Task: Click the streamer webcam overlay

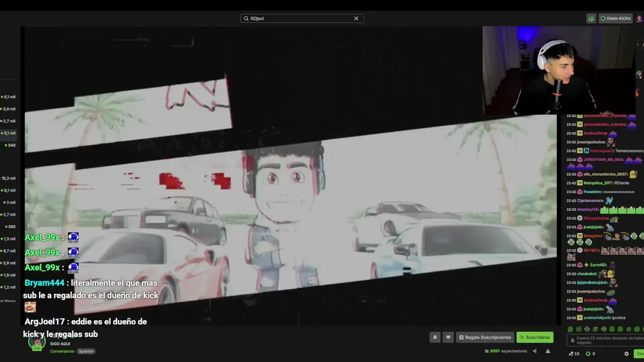Action: click(558, 70)
